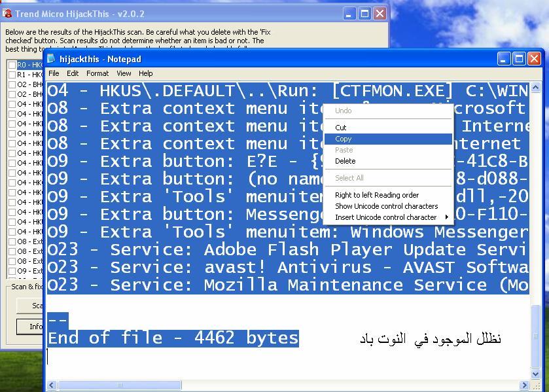This screenshot has width=549, height=392.
Task: Check the O9 - Ext checkbox in HijackThis
Action: (12, 271)
